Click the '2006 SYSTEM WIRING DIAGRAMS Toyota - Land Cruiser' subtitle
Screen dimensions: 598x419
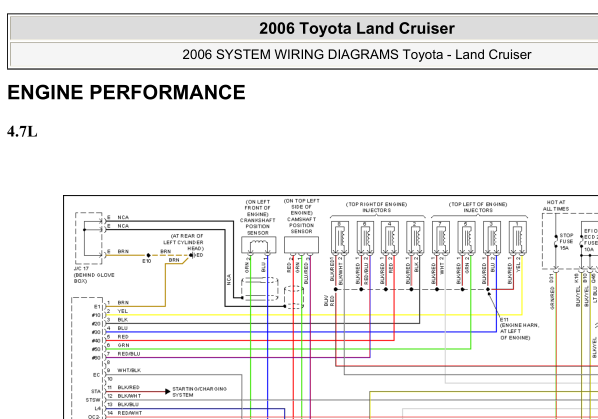pyautogui.click(x=357, y=55)
